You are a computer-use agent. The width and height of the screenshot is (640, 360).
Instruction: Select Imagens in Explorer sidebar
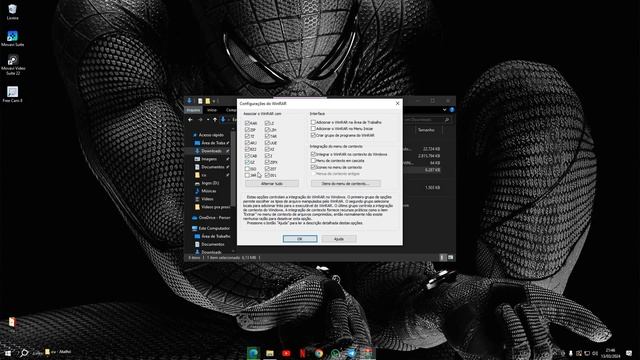(x=209, y=159)
